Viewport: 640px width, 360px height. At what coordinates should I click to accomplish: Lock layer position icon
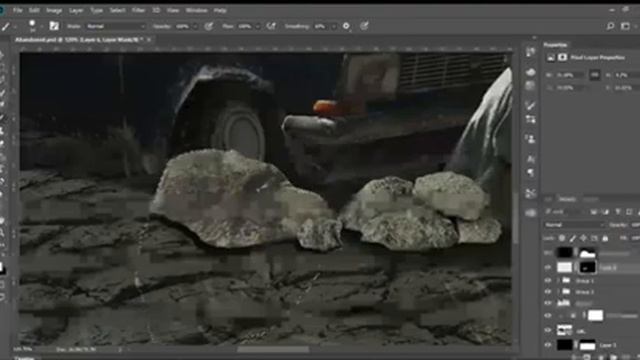[584, 238]
